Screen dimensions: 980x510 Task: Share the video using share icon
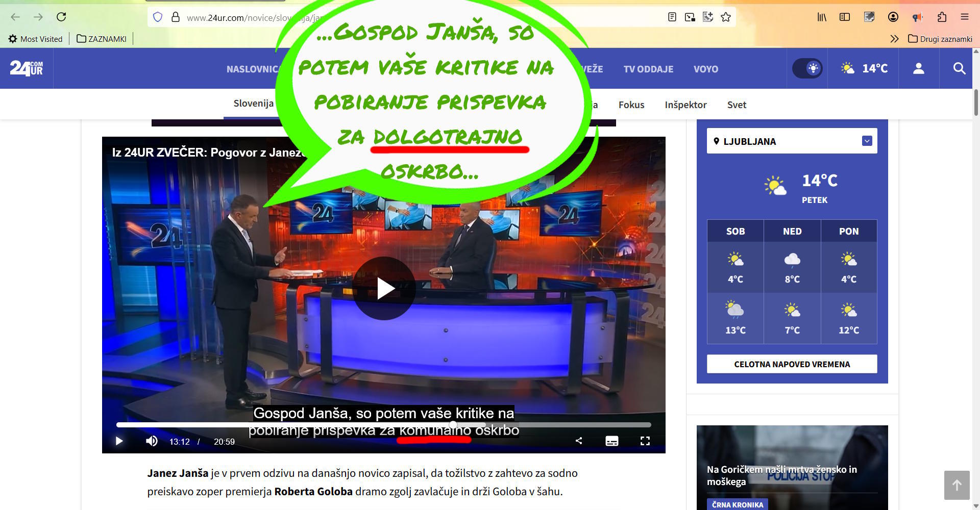pos(579,441)
